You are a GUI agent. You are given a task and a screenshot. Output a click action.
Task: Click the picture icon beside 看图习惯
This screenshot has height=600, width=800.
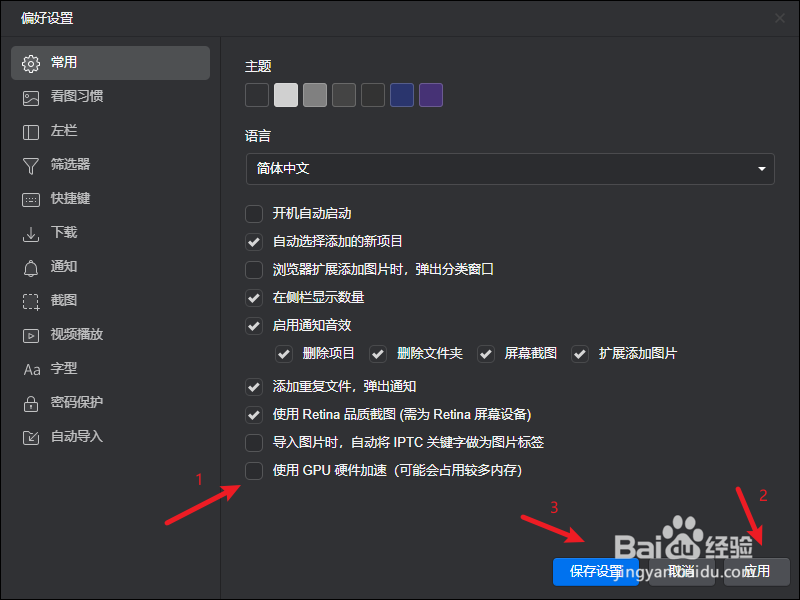tap(31, 98)
